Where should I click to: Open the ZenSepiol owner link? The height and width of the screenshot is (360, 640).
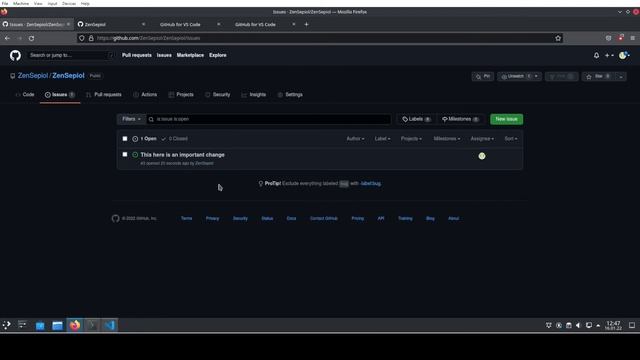pos(33,76)
